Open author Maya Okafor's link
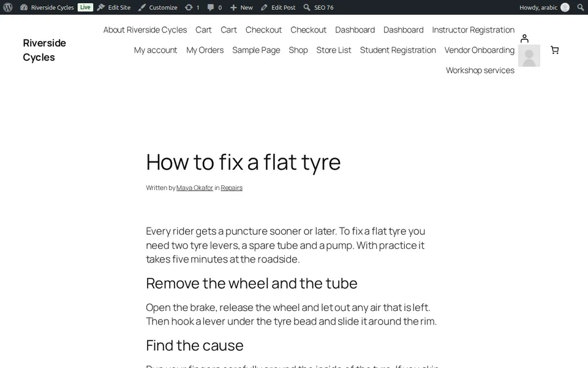588x368 pixels. tap(195, 188)
